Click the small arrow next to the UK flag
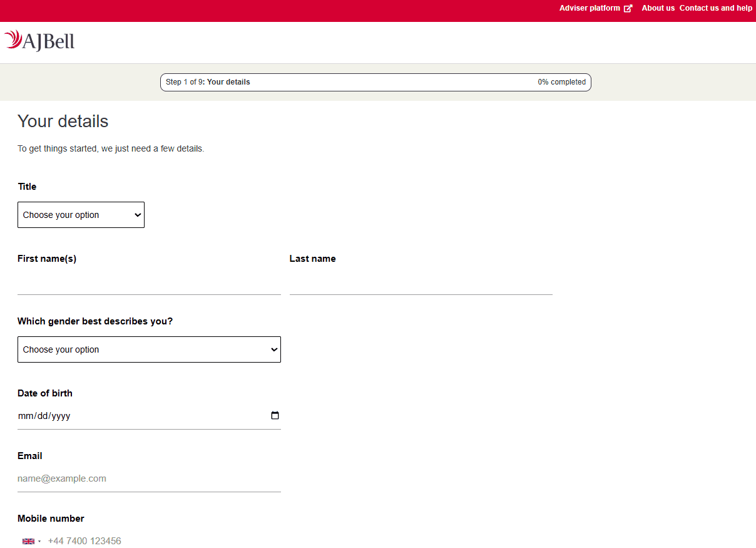This screenshot has width=756, height=548. pos(39,541)
